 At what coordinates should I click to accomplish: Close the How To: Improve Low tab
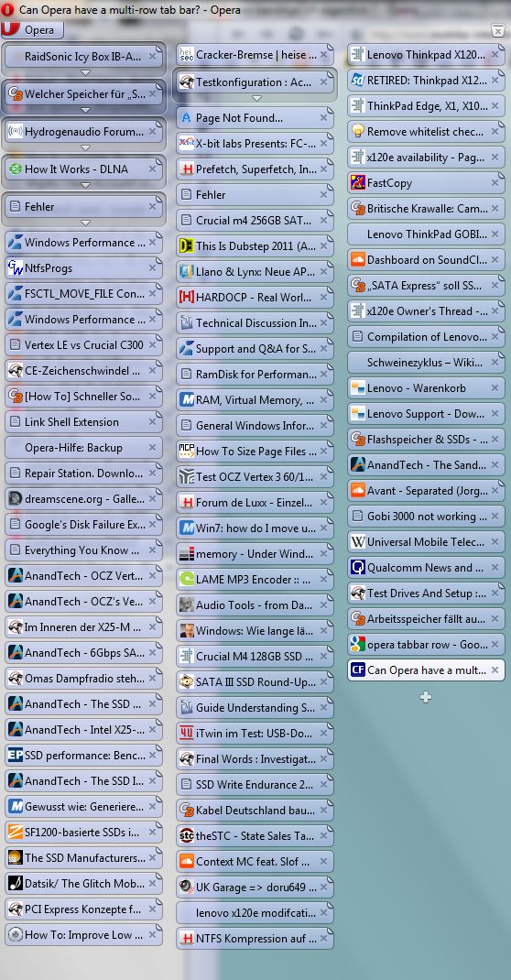click(152, 935)
